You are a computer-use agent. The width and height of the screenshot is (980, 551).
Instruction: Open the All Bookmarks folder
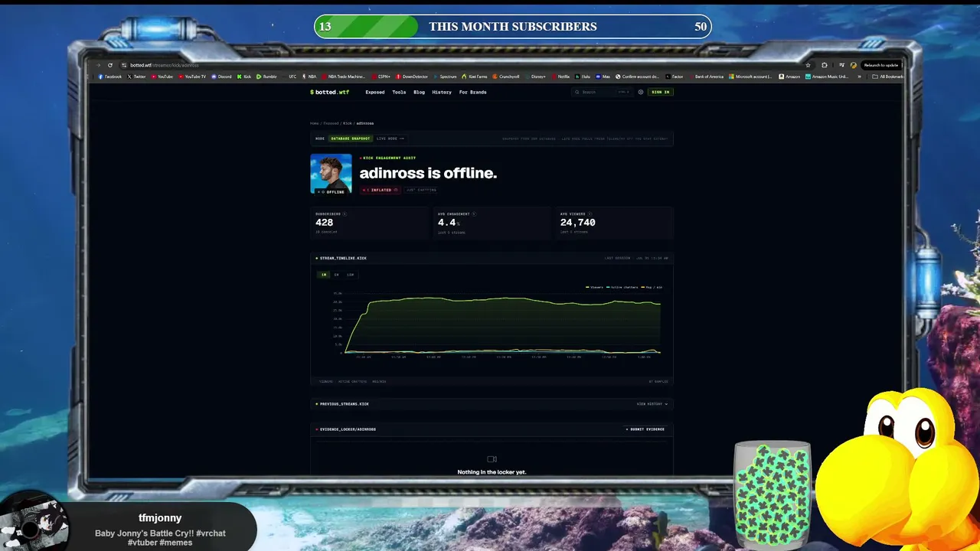tap(889, 77)
